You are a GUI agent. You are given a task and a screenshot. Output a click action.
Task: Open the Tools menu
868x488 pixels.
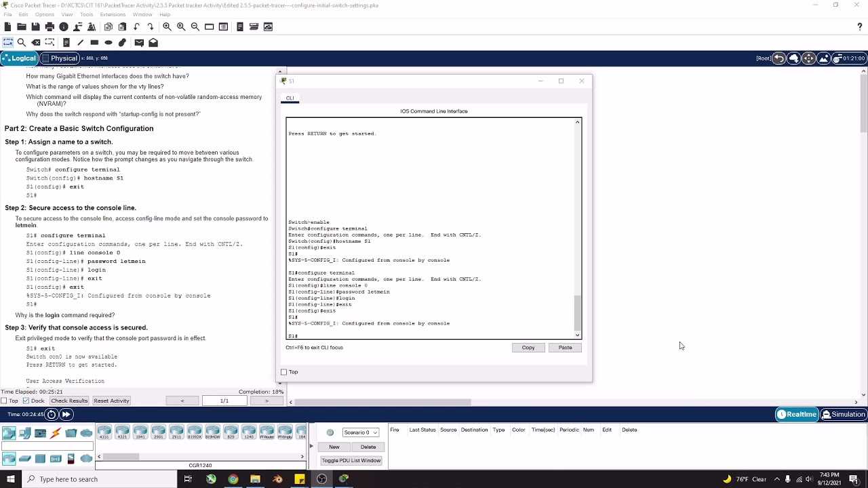[87, 14]
